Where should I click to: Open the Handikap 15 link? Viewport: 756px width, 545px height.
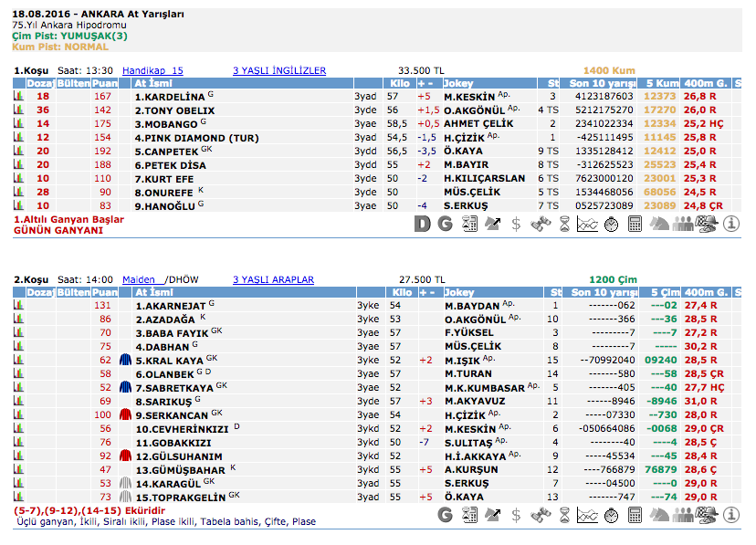coord(152,70)
